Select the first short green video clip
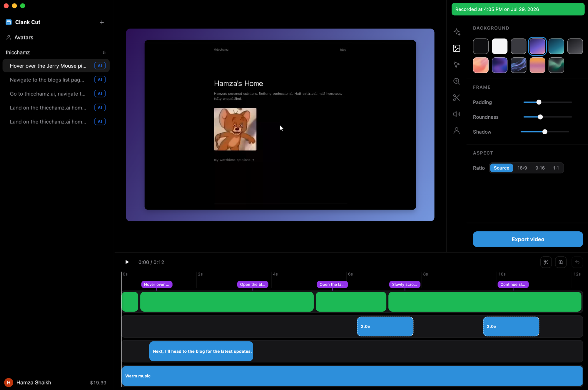588x390 pixels. 130,302
